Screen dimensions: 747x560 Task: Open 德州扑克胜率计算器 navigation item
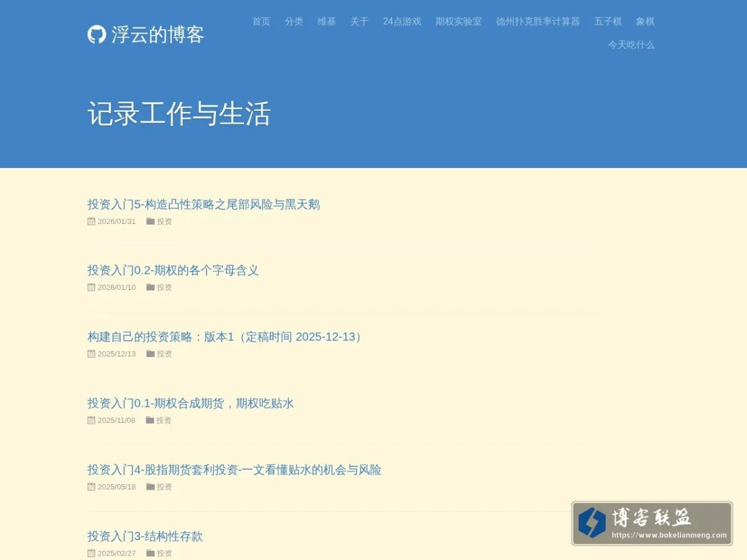[538, 21]
